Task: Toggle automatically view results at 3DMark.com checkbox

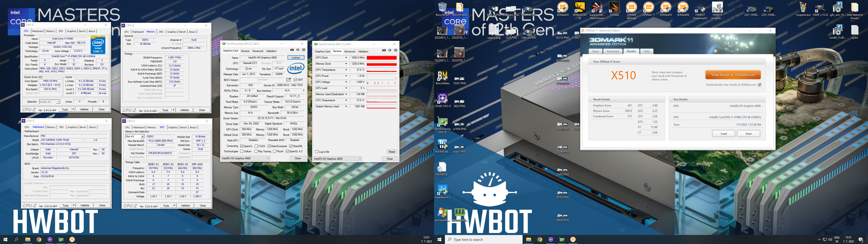Action: tap(759, 85)
